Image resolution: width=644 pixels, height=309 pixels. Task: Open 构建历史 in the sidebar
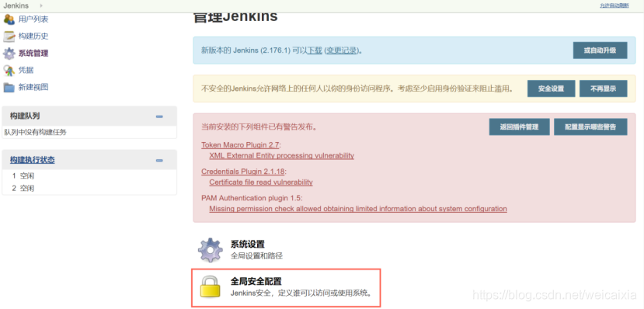[33, 36]
